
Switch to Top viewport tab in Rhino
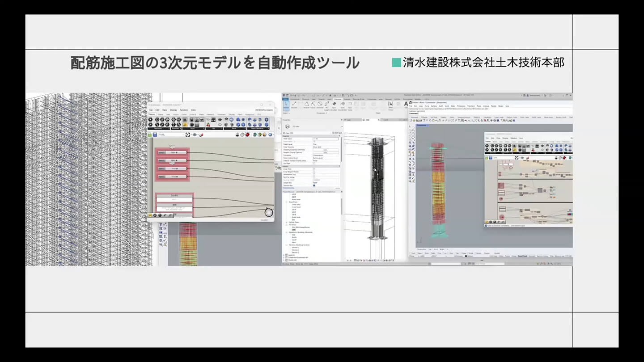point(430,249)
